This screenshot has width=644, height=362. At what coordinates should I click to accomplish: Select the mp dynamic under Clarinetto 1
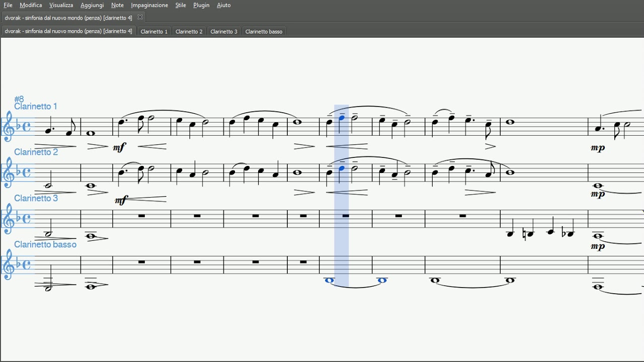tap(598, 148)
